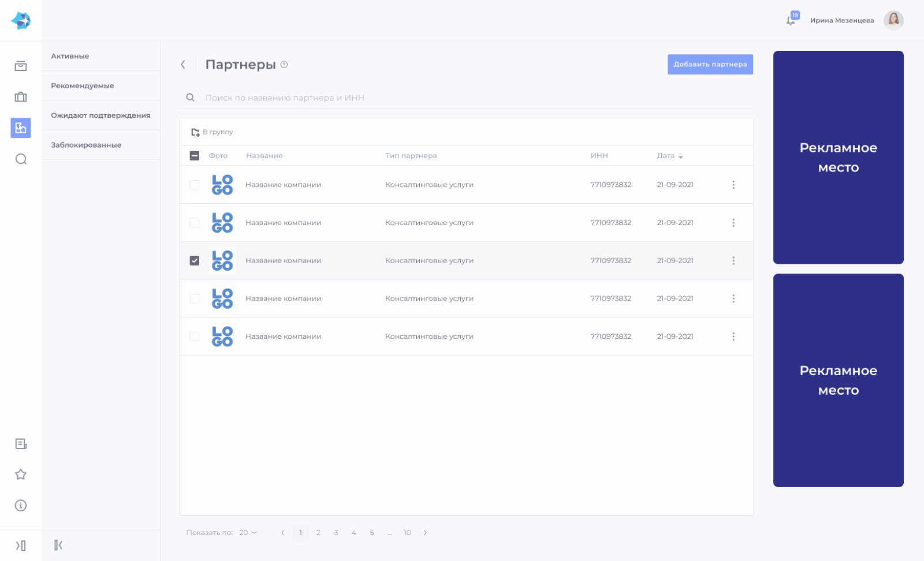
Task: Open the notifications bell with badge 19
Action: (x=791, y=20)
